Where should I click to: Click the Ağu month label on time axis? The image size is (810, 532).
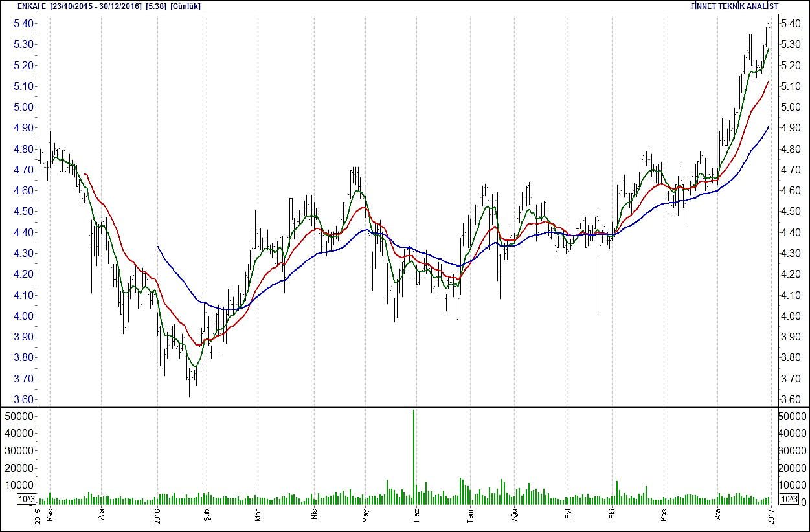[x=516, y=515]
